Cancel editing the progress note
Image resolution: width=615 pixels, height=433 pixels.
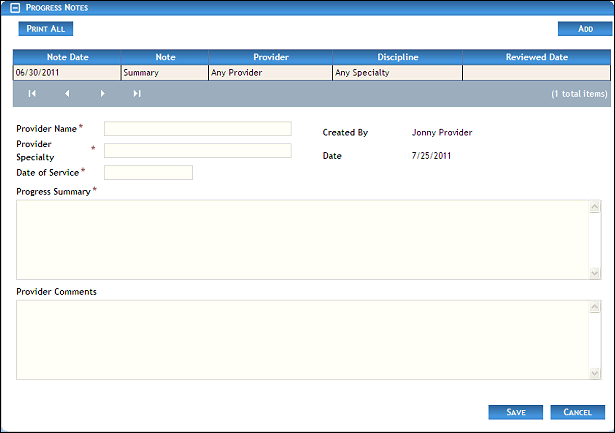[x=577, y=412]
